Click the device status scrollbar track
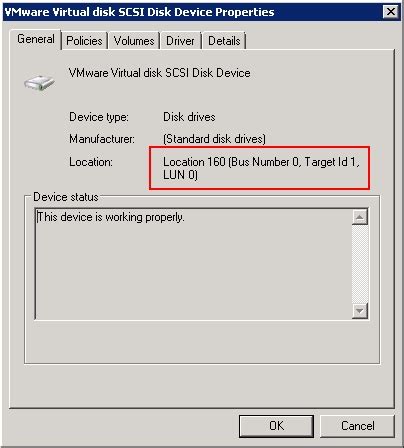The width and height of the screenshot is (404, 448). click(x=360, y=264)
